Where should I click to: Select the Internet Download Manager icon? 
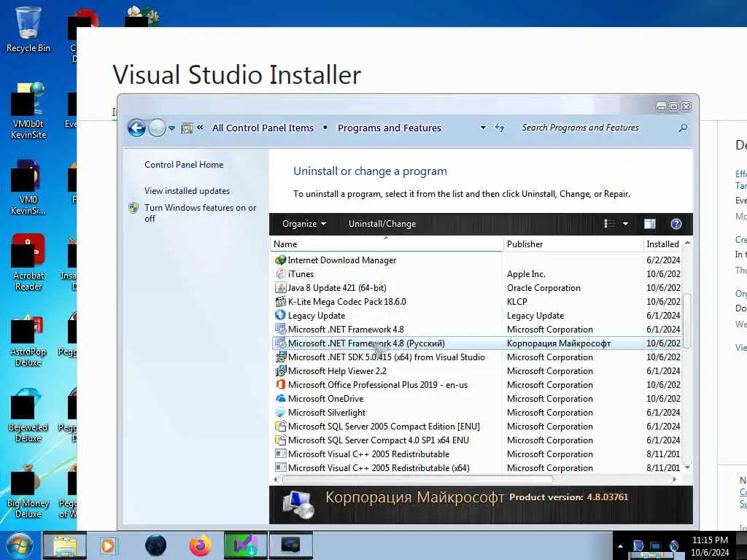click(281, 260)
